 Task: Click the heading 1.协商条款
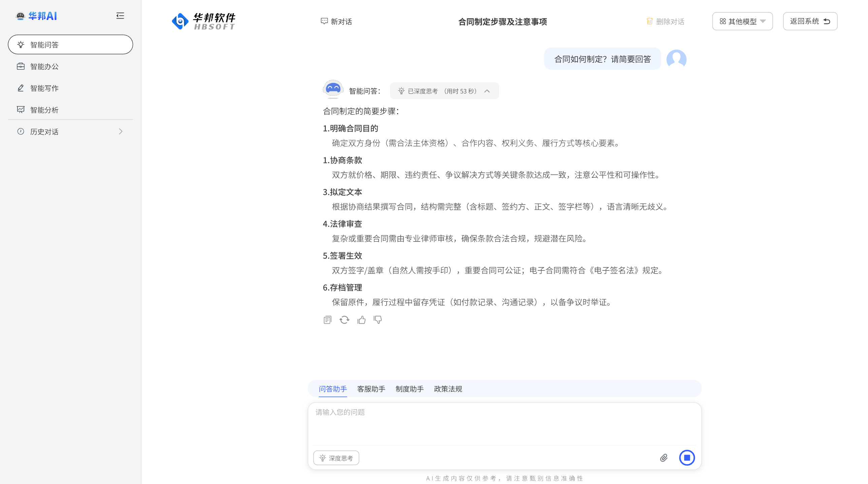point(342,160)
